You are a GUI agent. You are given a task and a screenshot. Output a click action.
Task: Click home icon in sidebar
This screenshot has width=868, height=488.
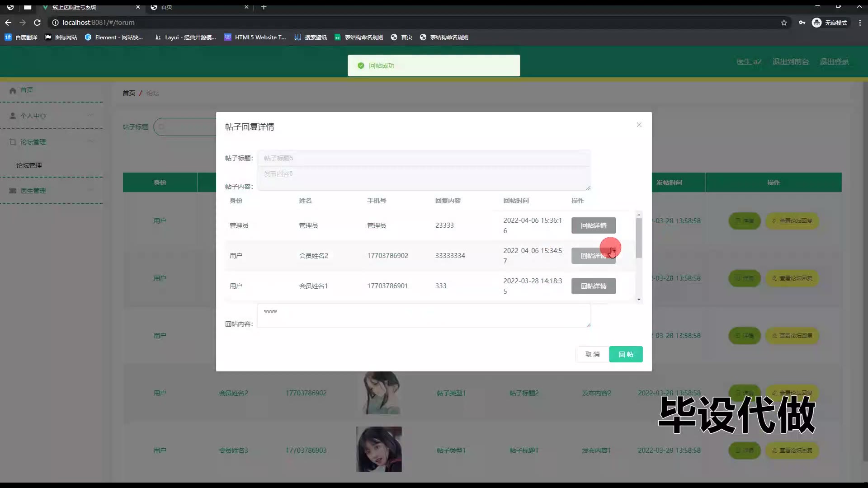13,90
